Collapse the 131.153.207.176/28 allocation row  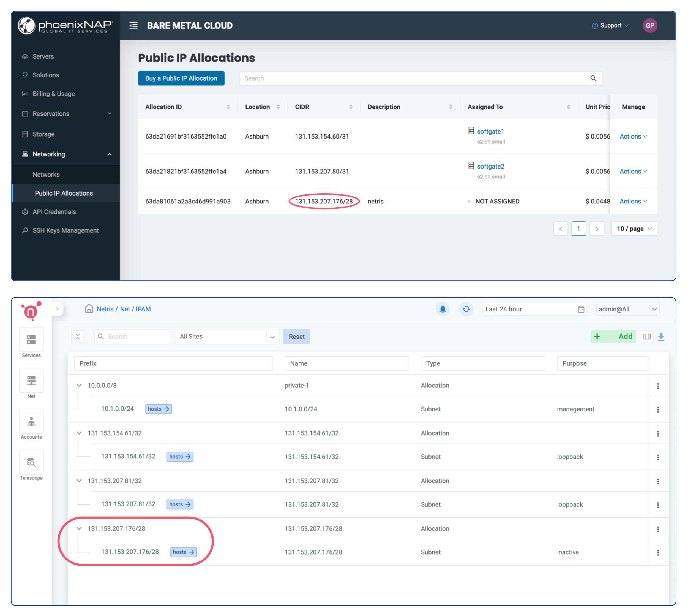pos(79,528)
